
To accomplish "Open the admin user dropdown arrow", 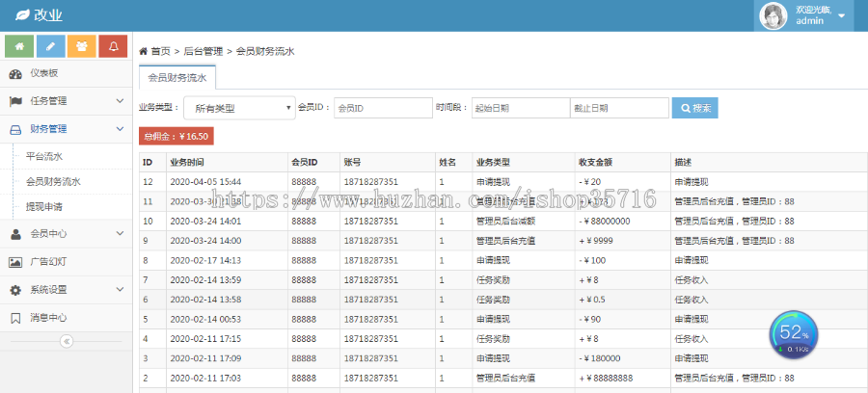I will tap(841, 15).
